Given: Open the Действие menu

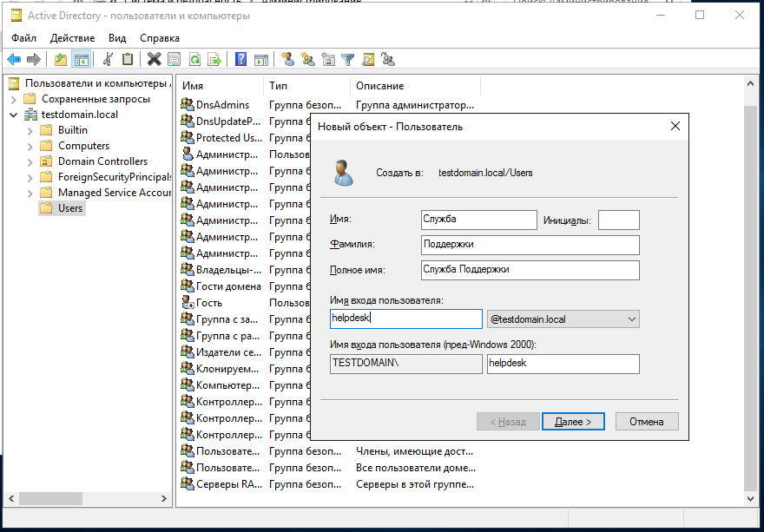Looking at the screenshot, I should point(72,38).
